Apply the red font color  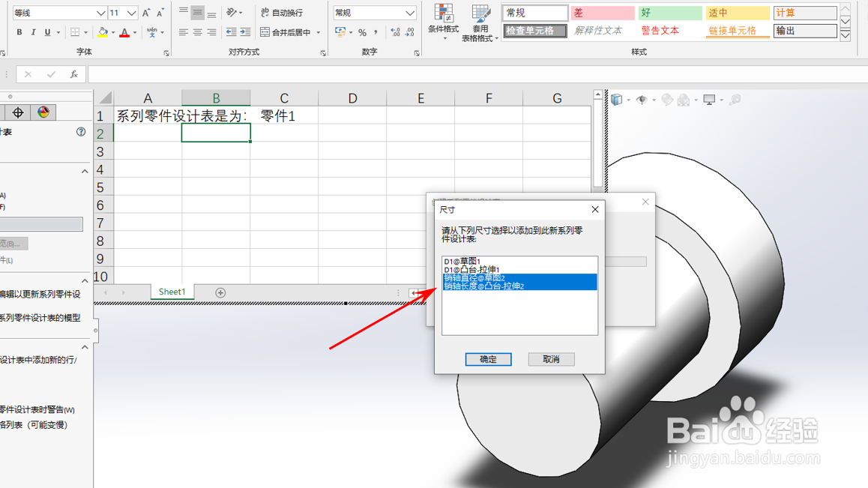tap(124, 32)
